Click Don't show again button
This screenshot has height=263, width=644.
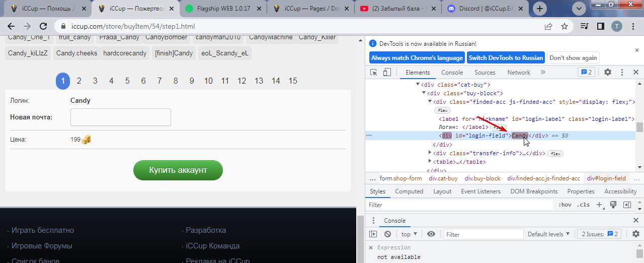point(573,58)
